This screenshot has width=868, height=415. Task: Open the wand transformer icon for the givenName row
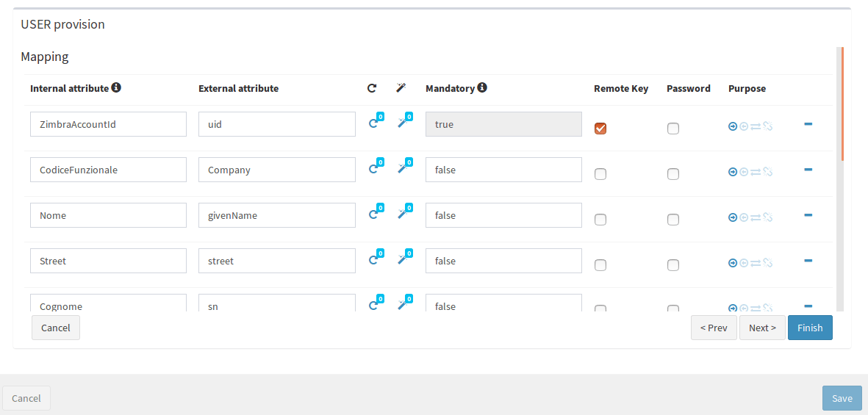tap(403, 214)
